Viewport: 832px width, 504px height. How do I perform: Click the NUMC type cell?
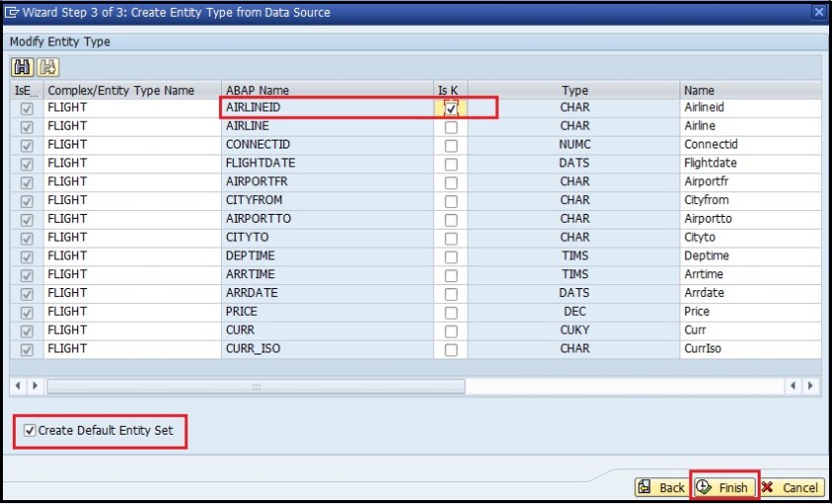click(x=574, y=145)
